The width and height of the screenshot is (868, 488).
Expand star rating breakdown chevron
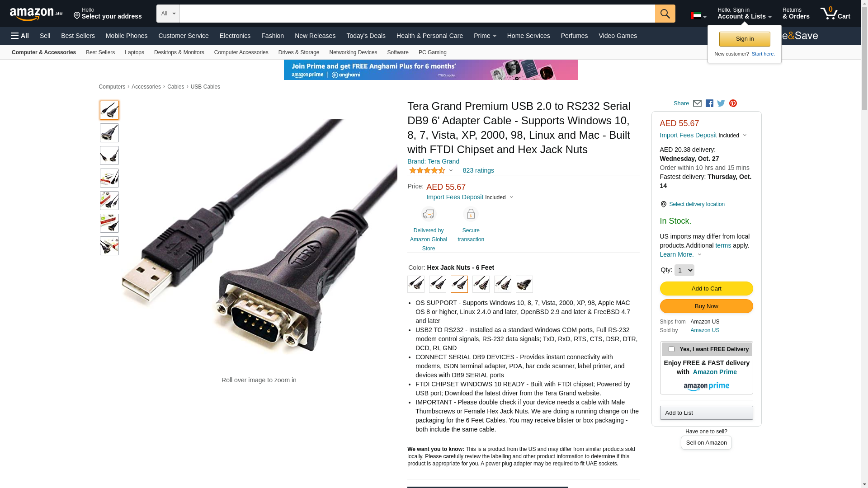451,170
